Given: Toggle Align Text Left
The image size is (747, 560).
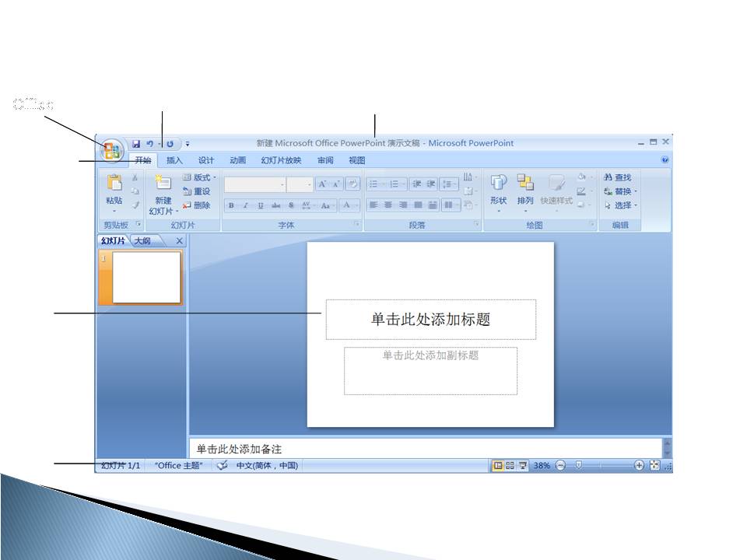Looking at the screenshot, I should point(373,205).
